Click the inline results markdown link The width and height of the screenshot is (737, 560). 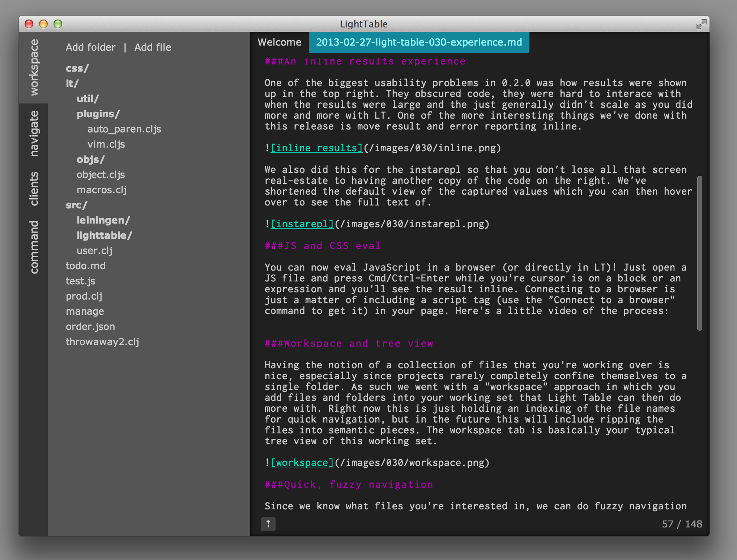coord(316,148)
